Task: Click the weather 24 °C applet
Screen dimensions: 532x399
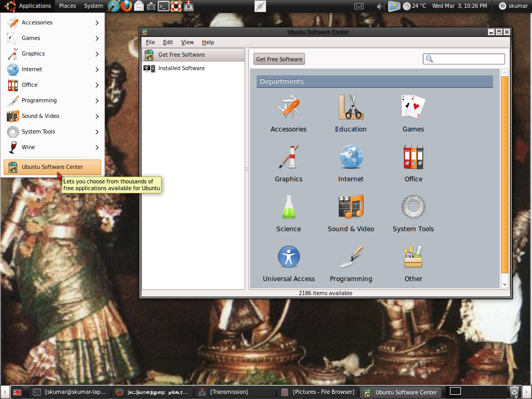Action: pos(414,6)
